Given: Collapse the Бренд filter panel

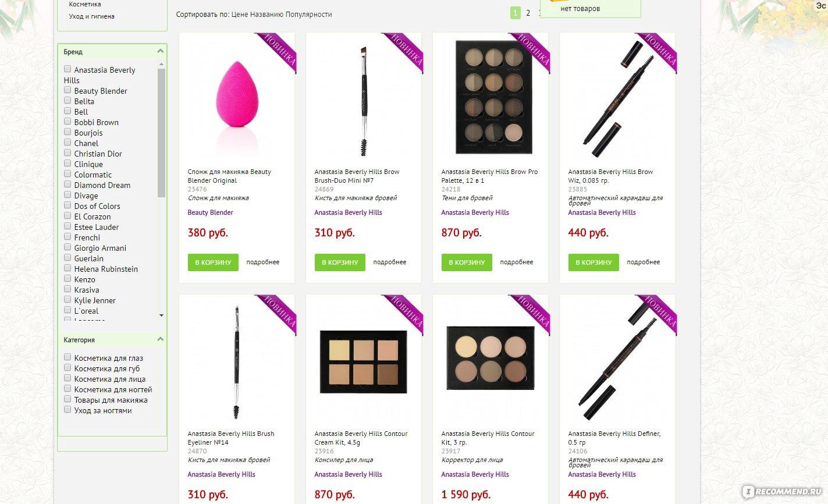Looking at the screenshot, I should coord(160,52).
